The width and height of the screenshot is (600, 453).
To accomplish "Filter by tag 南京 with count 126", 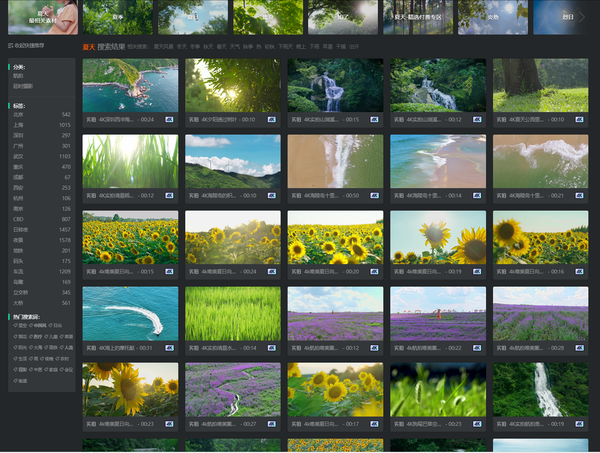I will (x=42, y=209).
